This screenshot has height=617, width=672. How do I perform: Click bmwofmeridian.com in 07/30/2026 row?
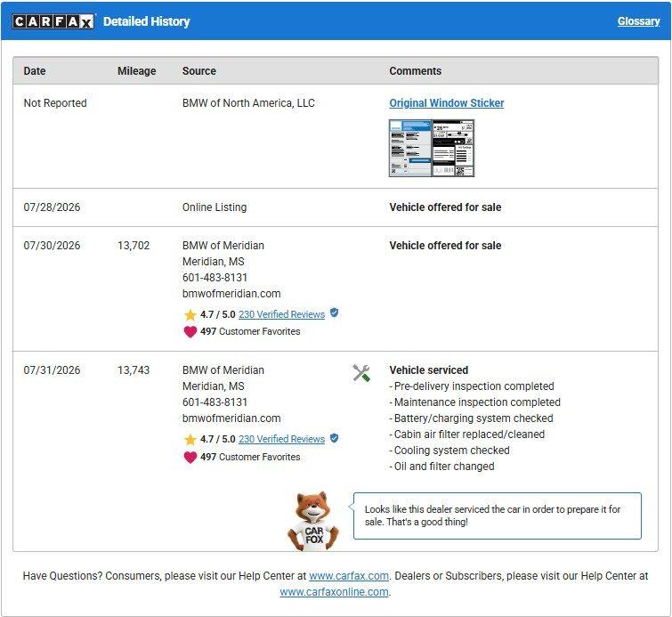tap(231, 294)
